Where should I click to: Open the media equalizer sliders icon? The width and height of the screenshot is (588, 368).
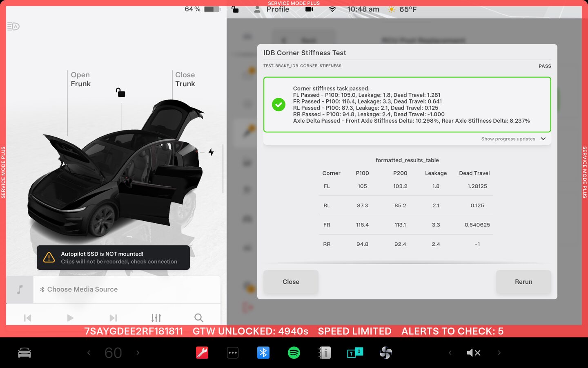pos(156,318)
